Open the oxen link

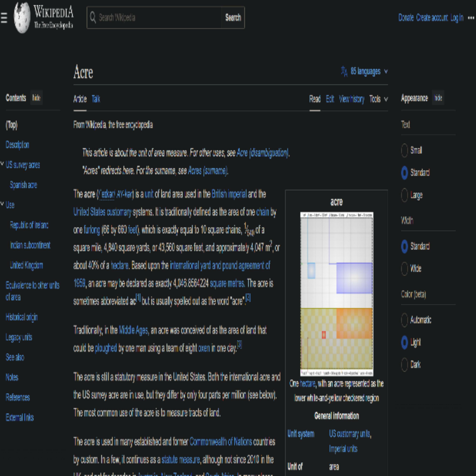pyautogui.click(x=204, y=348)
